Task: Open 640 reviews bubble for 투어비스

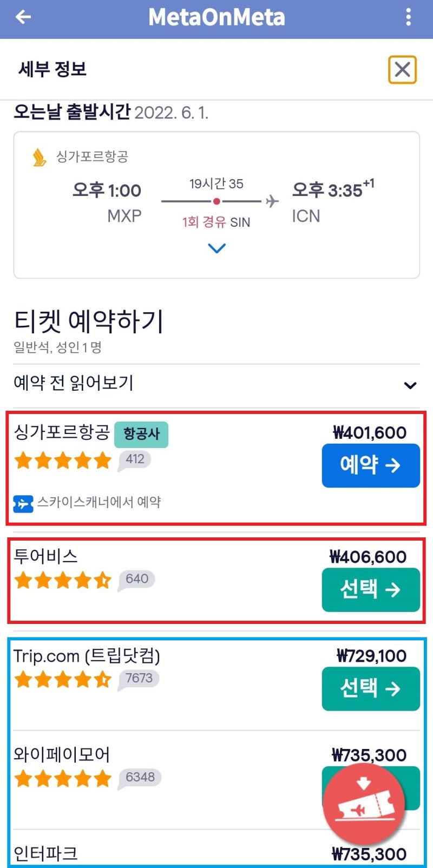Action: pyautogui.click(x=136, y=580)
